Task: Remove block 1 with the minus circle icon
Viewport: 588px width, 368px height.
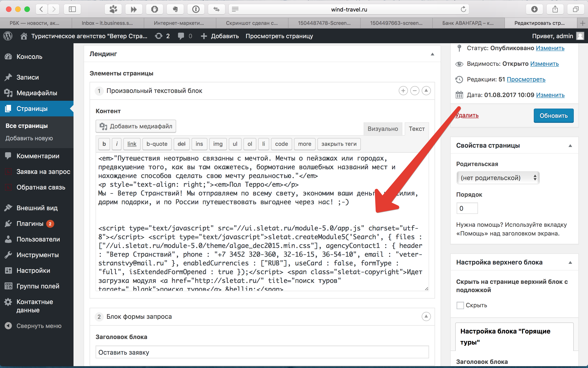Action: point(415,91)
